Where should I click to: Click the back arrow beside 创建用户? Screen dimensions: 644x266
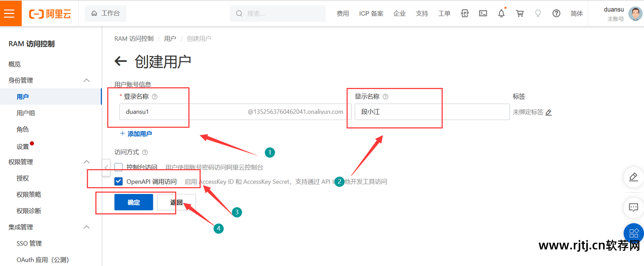[121, 61]
